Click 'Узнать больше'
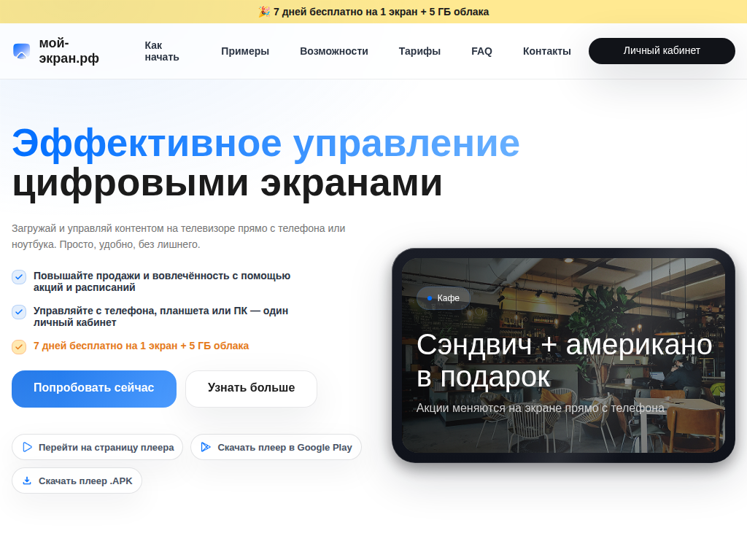Image resolution: width=747 pixels, height=560 pixels. coord(251,389)
